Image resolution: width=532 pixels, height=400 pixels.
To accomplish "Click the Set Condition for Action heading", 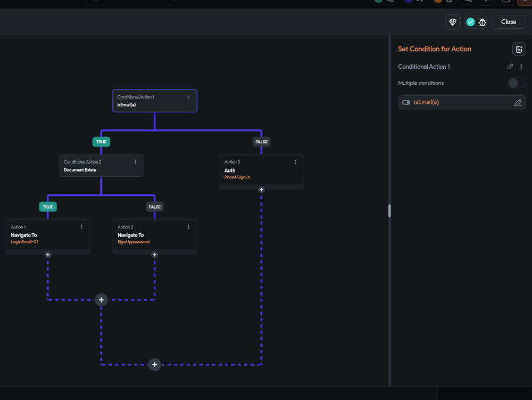I will (435, 49).
